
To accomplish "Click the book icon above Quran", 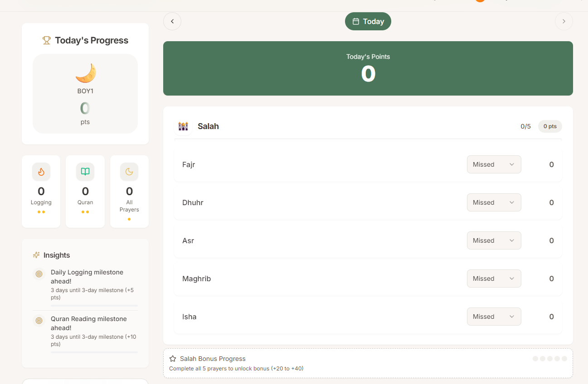I will (85, 172).
